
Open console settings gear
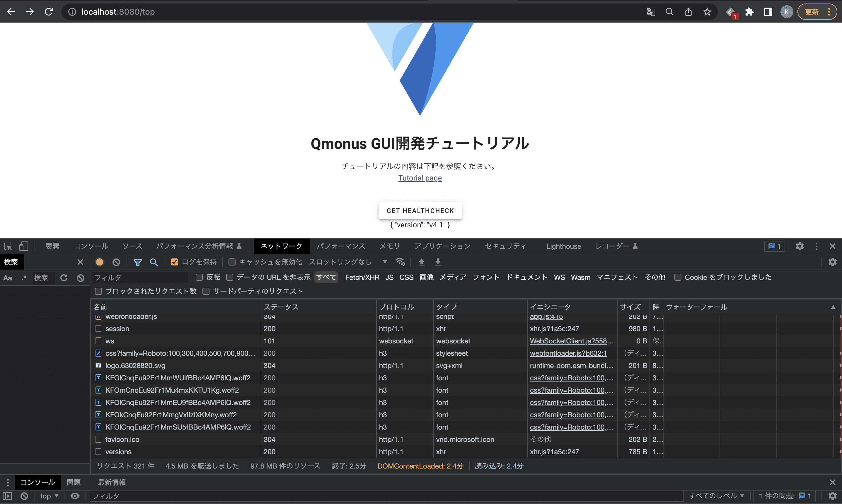(x=833, y=496)
